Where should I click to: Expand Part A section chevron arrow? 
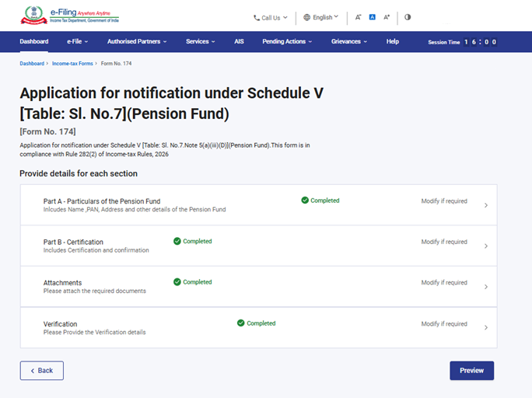coord(486,205)
